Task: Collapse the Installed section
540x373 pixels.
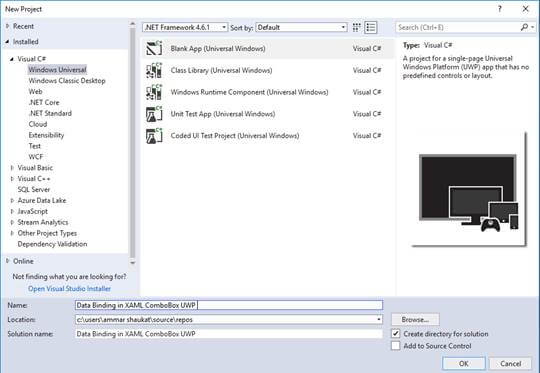Action: tap(8, 42)
